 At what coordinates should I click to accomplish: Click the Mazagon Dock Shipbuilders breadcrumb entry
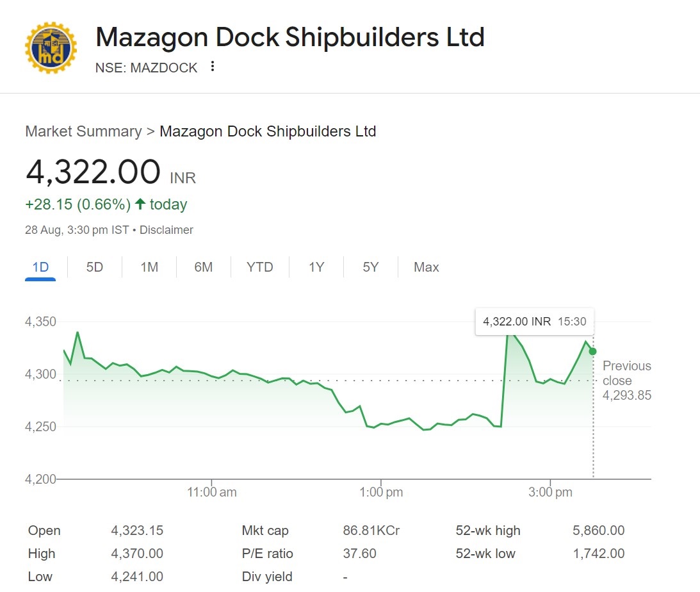pos(268,131)
